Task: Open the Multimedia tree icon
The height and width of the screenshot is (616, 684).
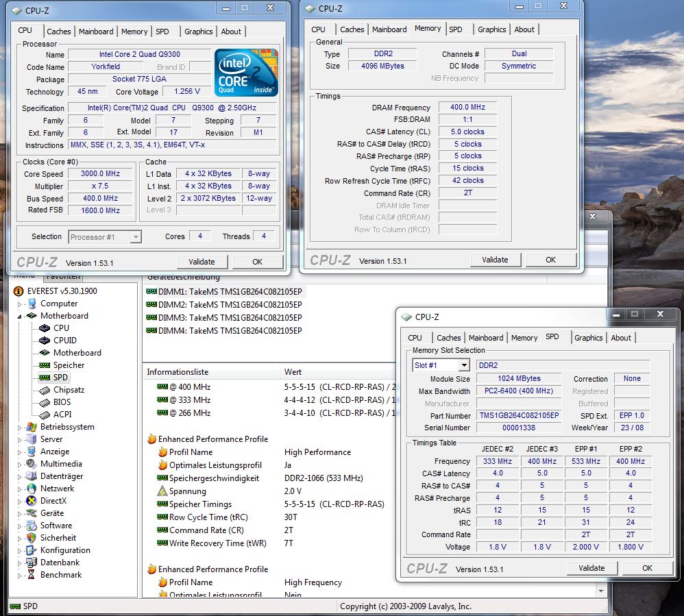Action: click(x=29, y=464)
